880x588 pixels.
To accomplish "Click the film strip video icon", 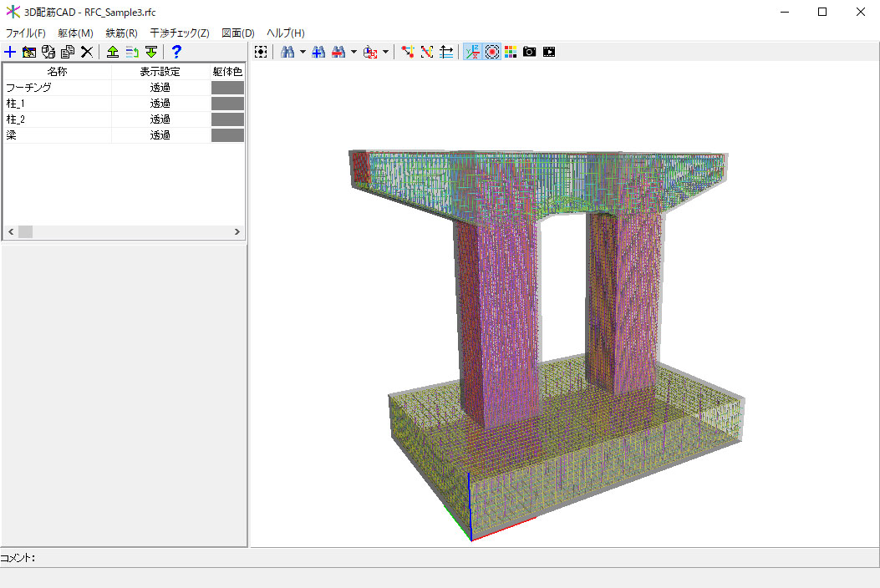I will coord(548,52).
